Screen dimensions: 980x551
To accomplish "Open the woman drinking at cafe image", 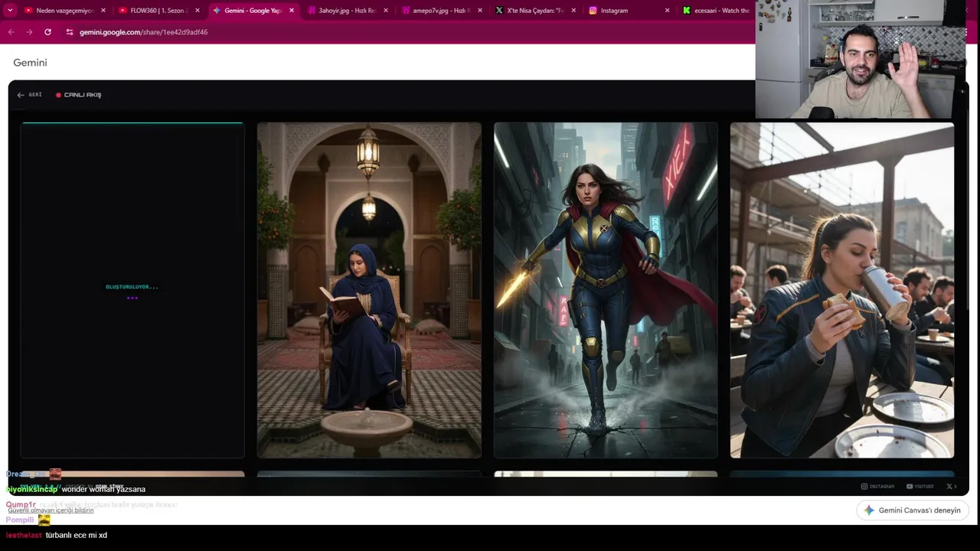I will (x=842, y=290).
